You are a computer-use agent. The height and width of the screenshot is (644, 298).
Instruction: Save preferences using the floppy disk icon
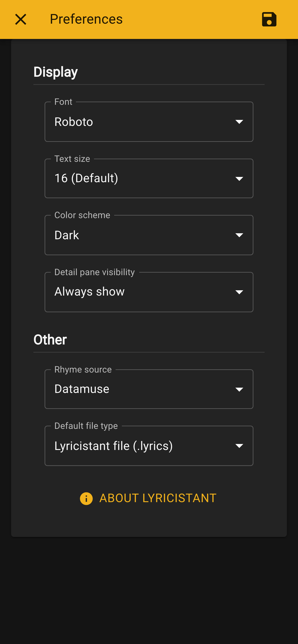tap(269, 19)
